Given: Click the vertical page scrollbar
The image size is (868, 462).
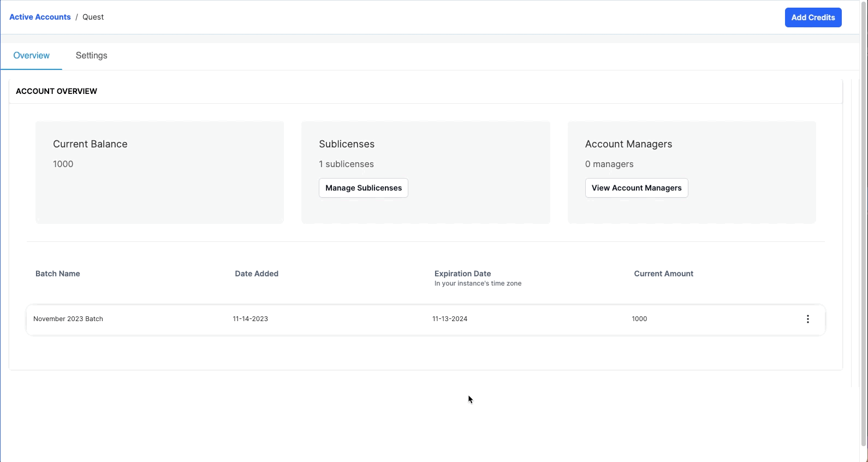Looking at the screenshot, I should coord(864,224).
